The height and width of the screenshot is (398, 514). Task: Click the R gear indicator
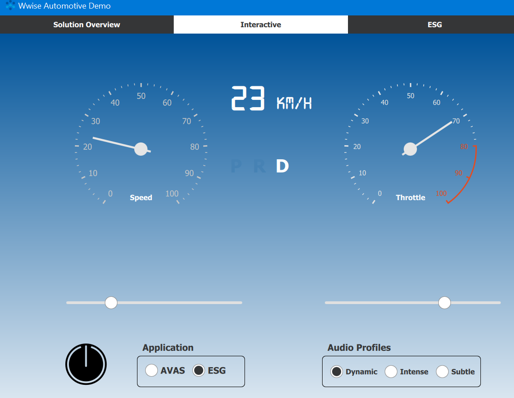[259, 166]
